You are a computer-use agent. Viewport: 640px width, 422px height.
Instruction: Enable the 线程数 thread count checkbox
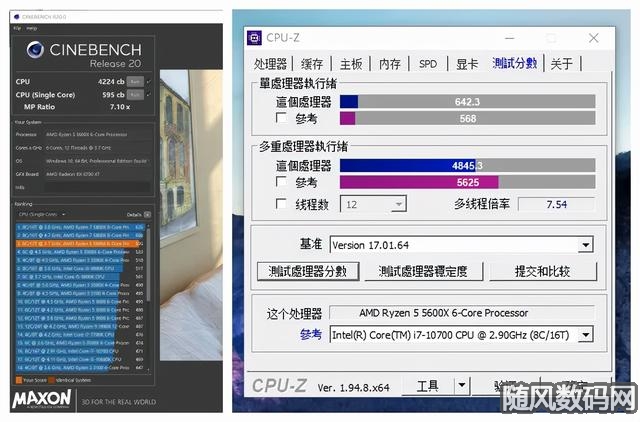coord(281,204)
